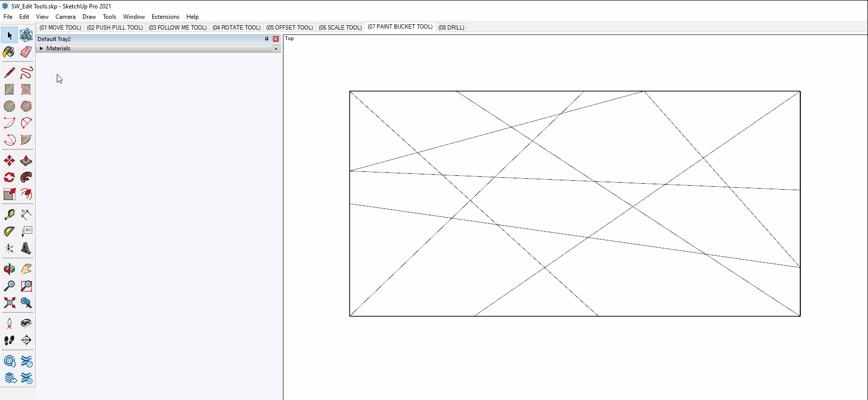Return to the Previous view tool

click(x=26, y=303)
